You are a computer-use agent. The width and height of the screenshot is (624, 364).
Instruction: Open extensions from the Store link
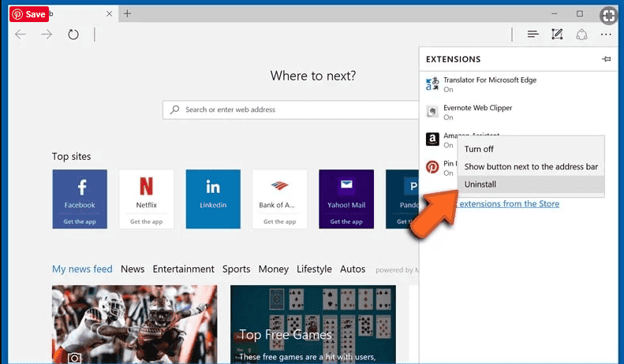509,204
